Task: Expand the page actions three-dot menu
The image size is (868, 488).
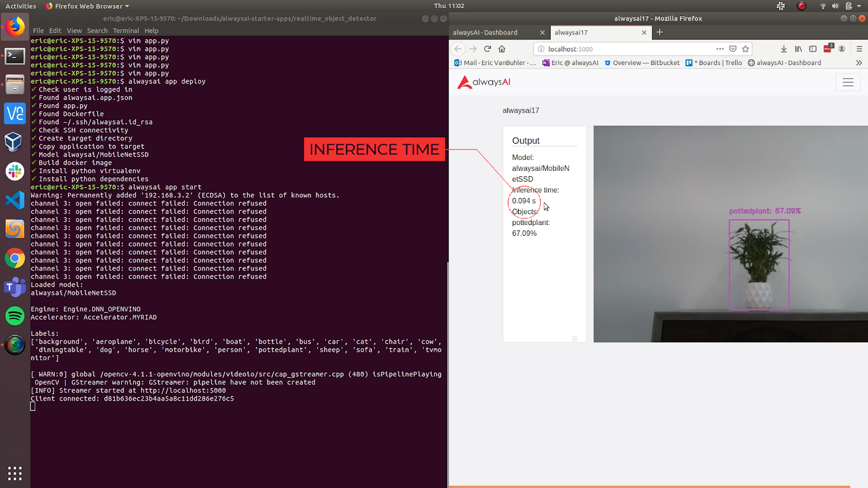Action: pyautogui.click(x=720, y=49)
